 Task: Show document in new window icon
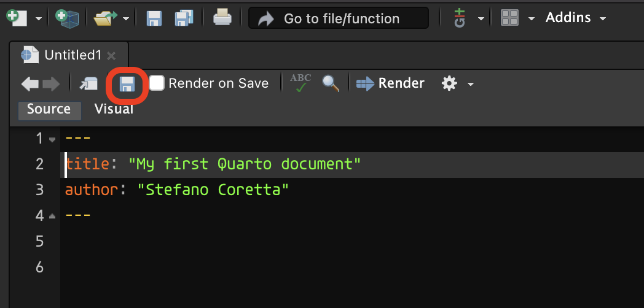88,83
